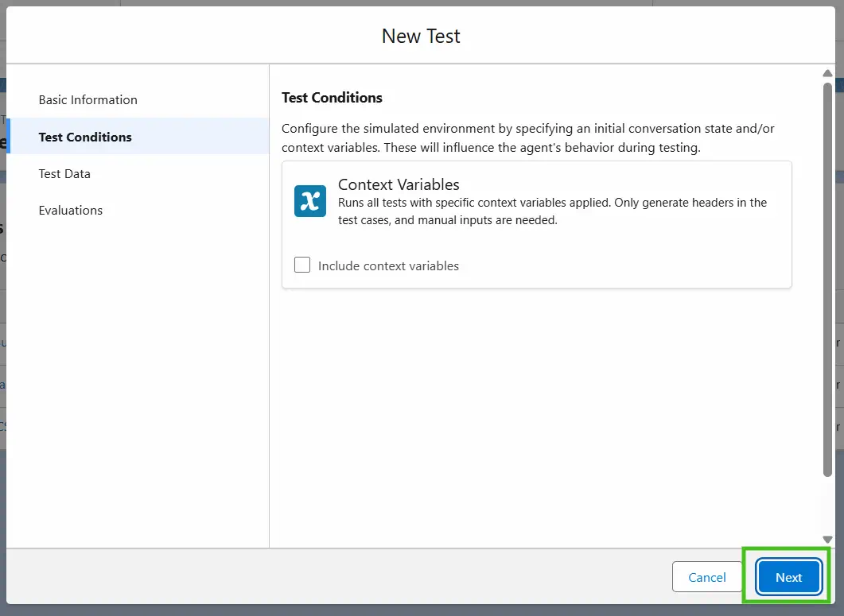
Task: Click the Context Variables card title
Action: tap(399, 184)
